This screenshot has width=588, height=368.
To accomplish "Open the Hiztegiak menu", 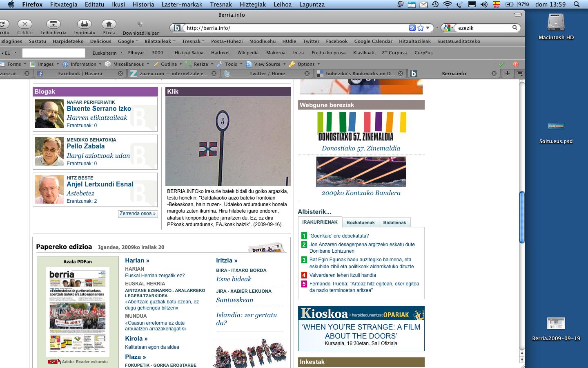I will [x=253, y=4].
